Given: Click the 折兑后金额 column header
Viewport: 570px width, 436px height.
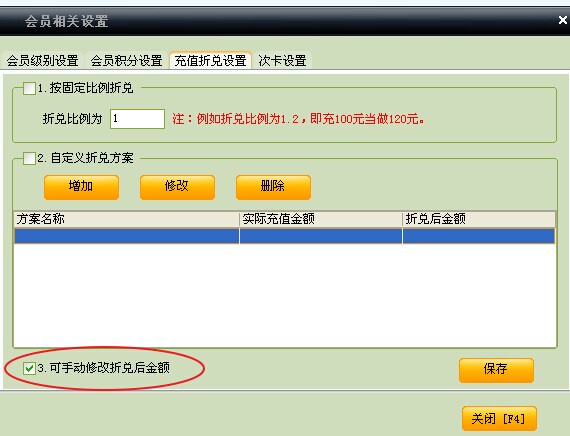Looking at the screenshot, I should pyautogui.click(x=479, y=219).
